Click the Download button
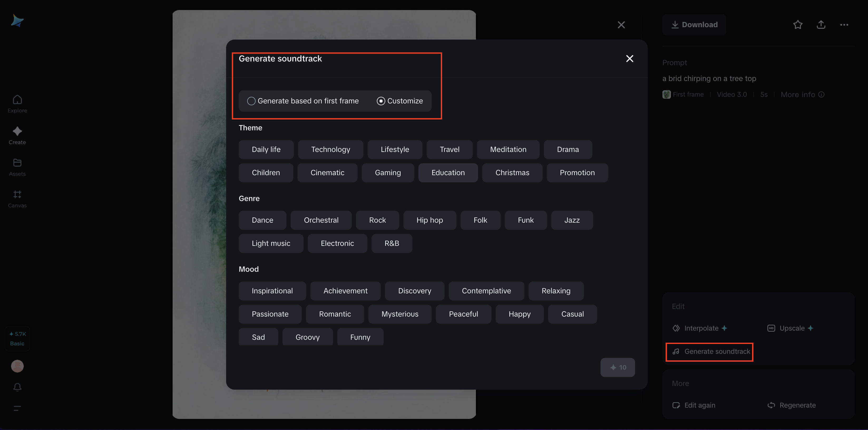This screenshot has width=868, height=430. 694,25
